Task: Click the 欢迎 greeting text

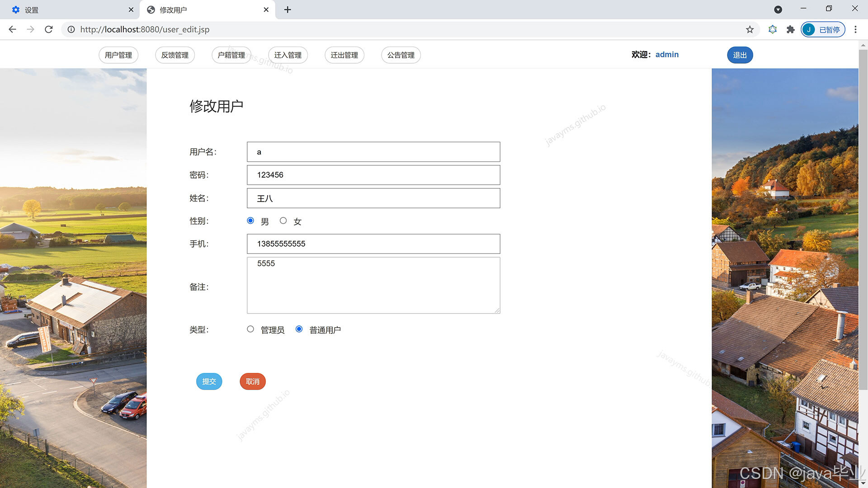Action: point(642,55)
